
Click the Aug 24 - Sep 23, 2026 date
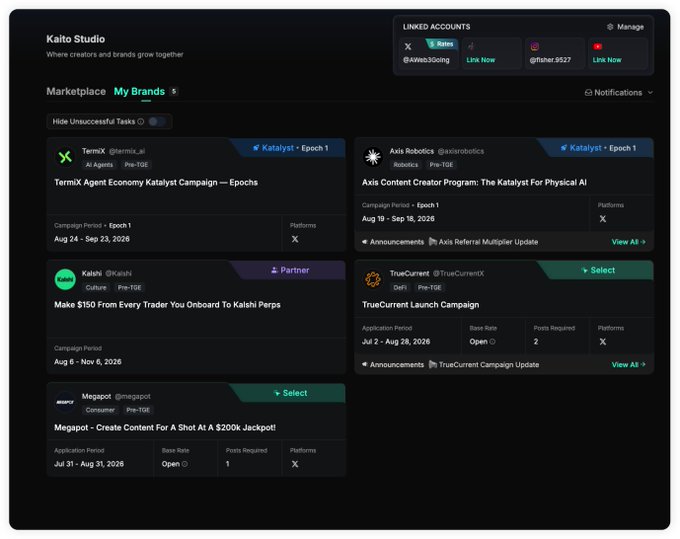92,239
